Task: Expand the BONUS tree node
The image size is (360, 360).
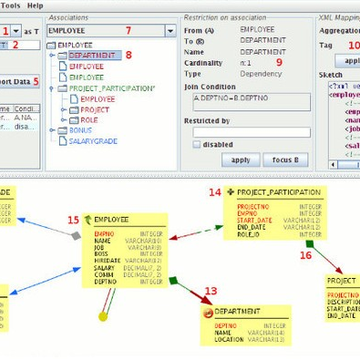Action: tap(52, 130)
